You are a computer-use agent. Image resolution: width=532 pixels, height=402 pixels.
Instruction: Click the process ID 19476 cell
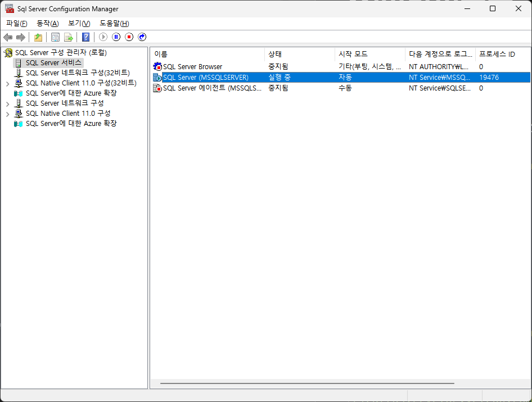coord(489,78)
